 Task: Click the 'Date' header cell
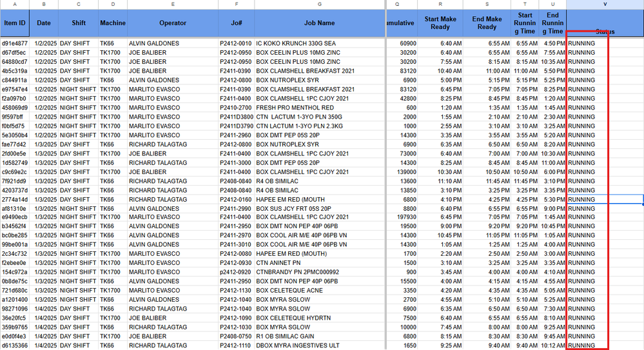(44, 23)
